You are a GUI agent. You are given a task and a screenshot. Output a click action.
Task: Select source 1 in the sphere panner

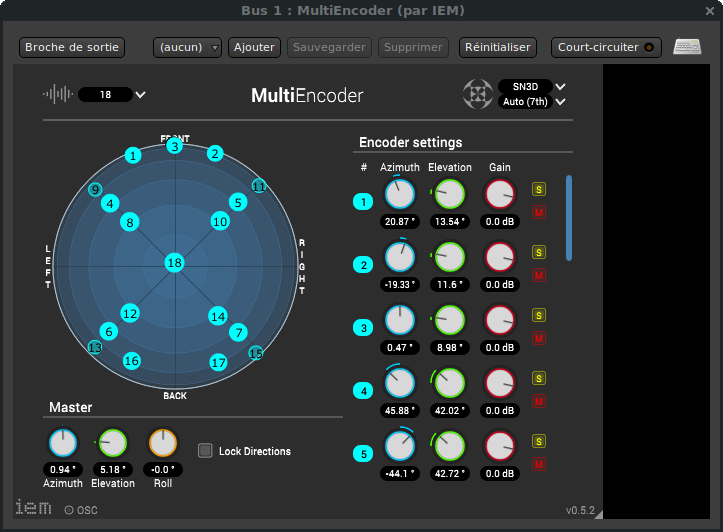(x=133, y=155)
